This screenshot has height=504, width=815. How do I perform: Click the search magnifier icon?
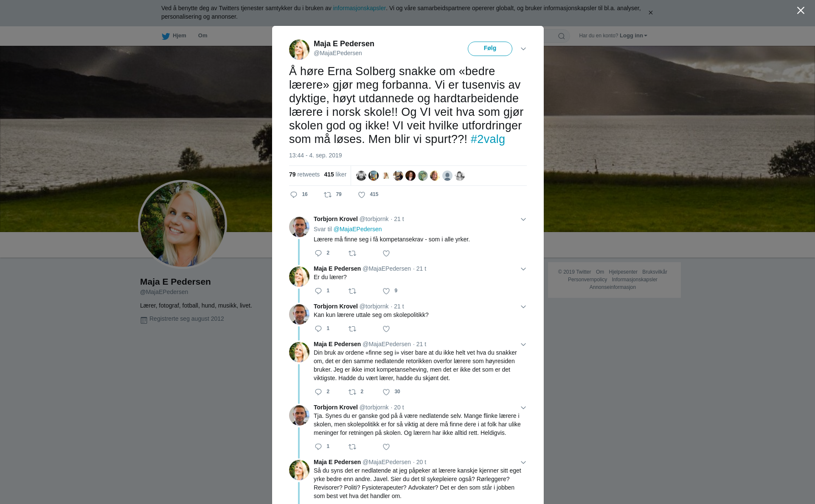point(562,36)
